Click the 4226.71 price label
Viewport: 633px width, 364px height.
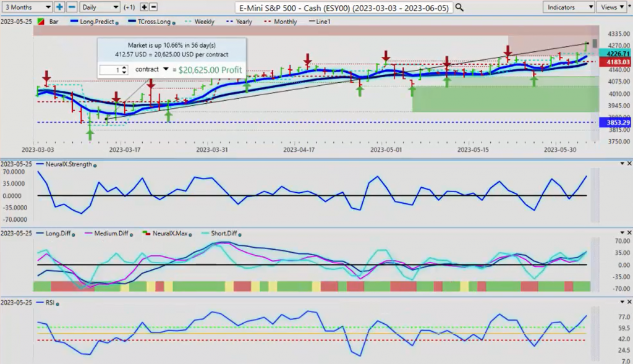[x=615, y=54]
